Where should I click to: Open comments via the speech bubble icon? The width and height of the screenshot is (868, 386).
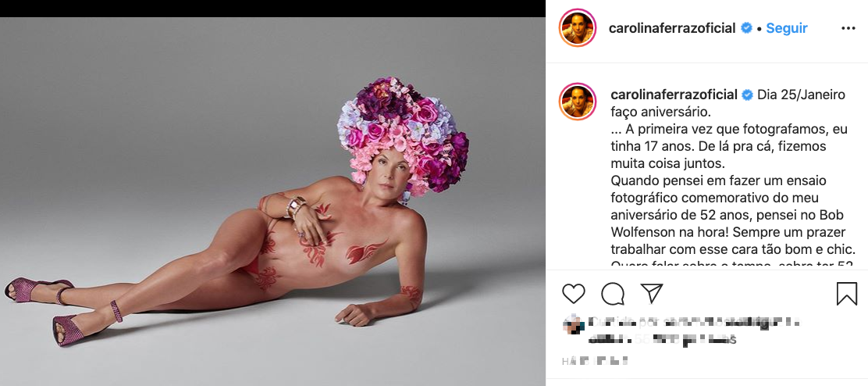(613, 294)
